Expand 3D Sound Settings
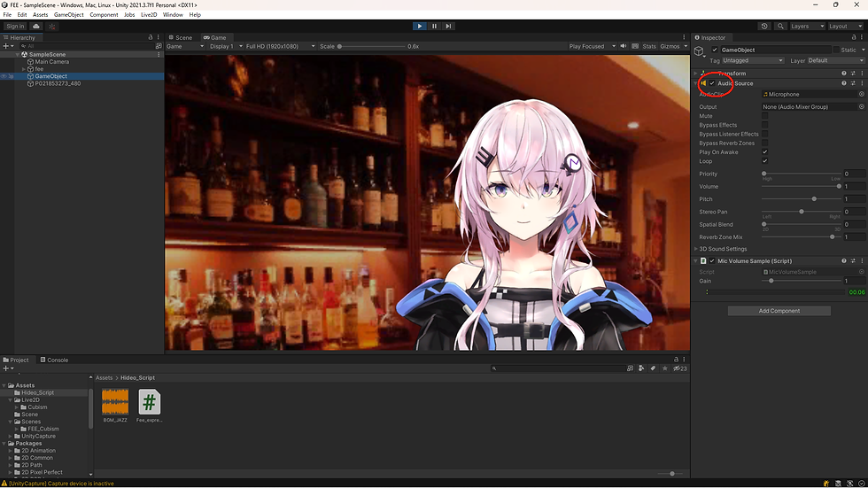Viewport: 868px width, 488px height. click(696, 249)
